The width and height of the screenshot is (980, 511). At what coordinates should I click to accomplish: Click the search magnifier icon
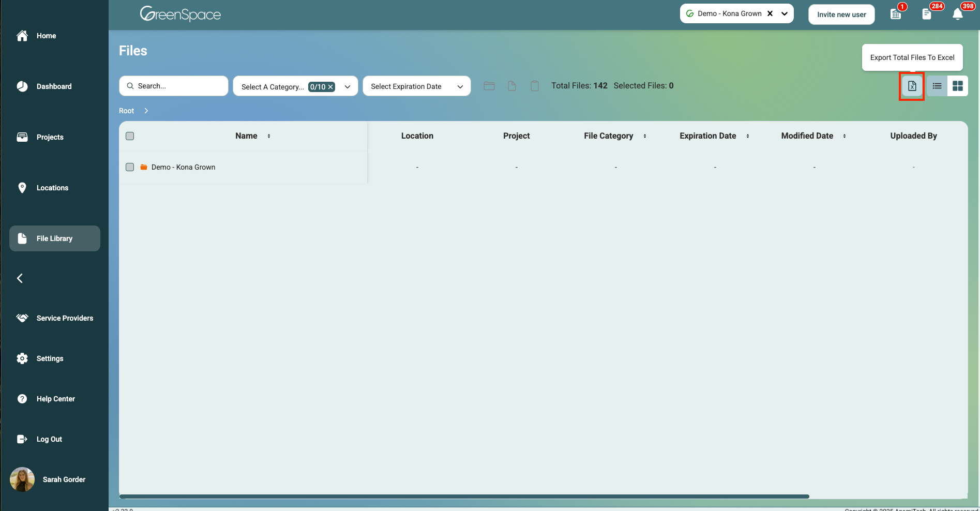[130, 86]
